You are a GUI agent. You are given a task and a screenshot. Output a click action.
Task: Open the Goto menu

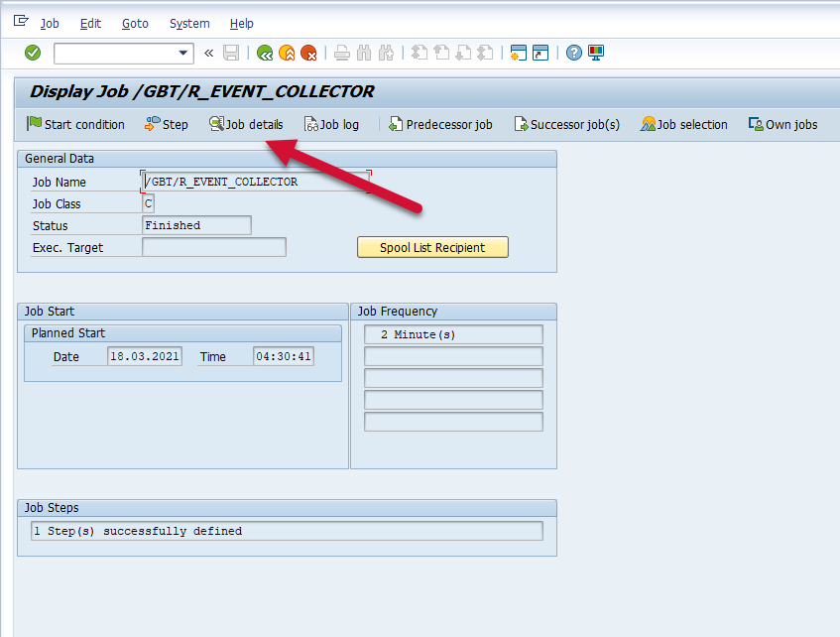pyautogui.click(x=135, y=23)
